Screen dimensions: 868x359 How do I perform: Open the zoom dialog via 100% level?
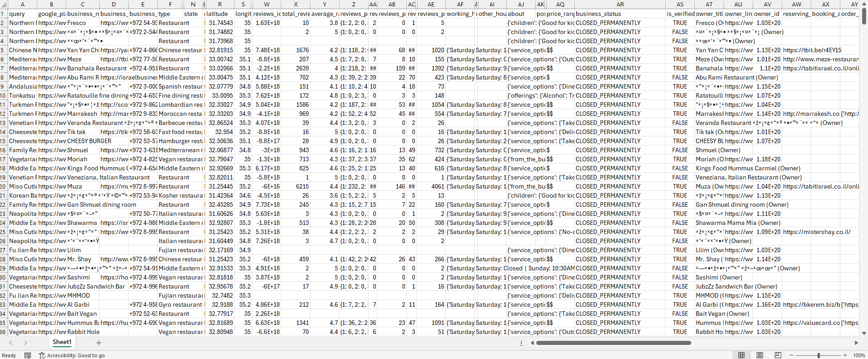click(859, 355)
